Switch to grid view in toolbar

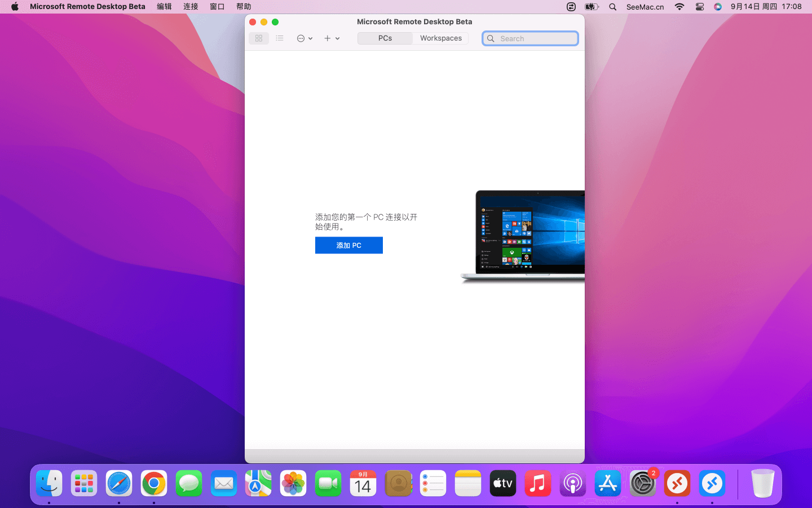point(259,38)
